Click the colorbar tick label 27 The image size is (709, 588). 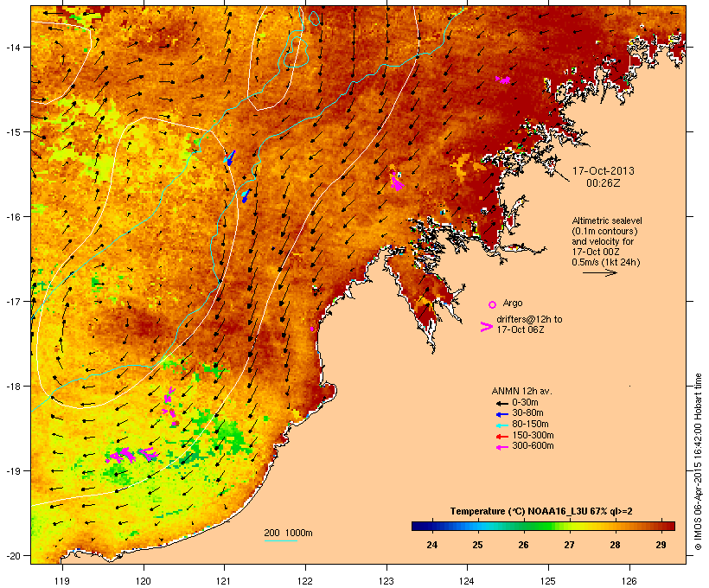point(569,545)
